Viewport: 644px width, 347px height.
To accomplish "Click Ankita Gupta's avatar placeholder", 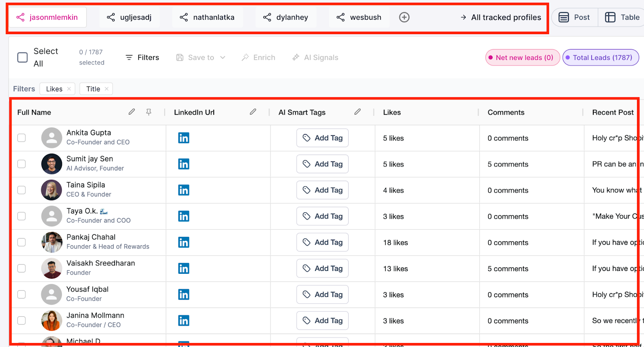I will click(52, 138).
